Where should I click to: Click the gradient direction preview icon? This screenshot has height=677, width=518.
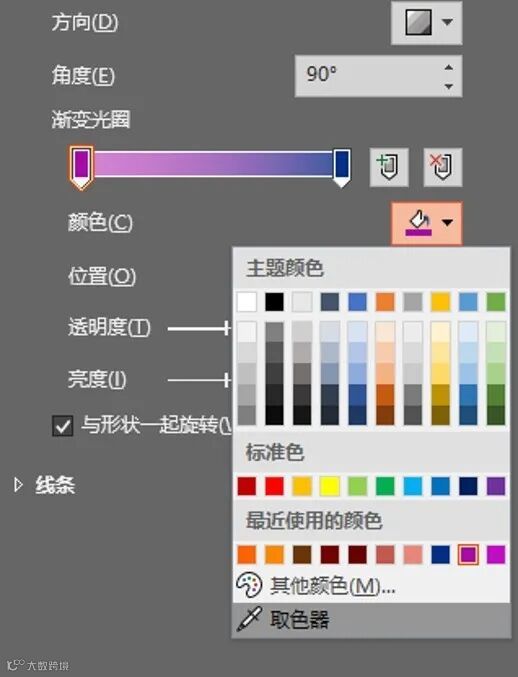(418, 22)
